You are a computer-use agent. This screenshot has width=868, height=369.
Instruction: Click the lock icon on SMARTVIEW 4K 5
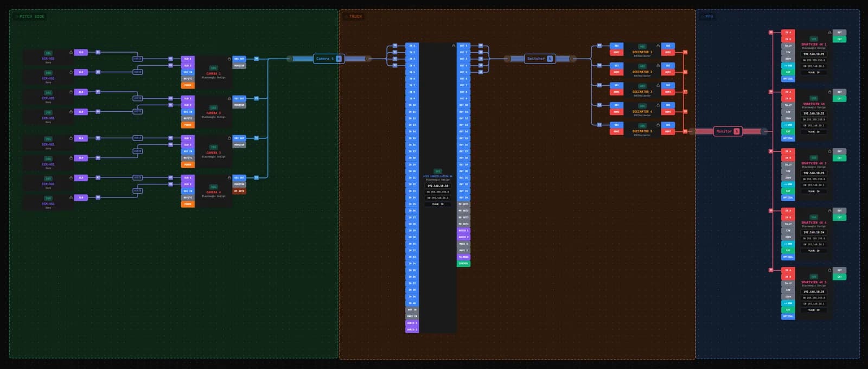coord(830,270)
